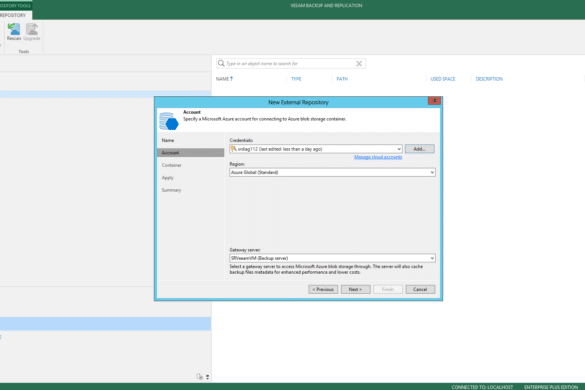Open the Credentials dropdown
585x390 pixels.
pyautogui.click(x=399, y=149)
